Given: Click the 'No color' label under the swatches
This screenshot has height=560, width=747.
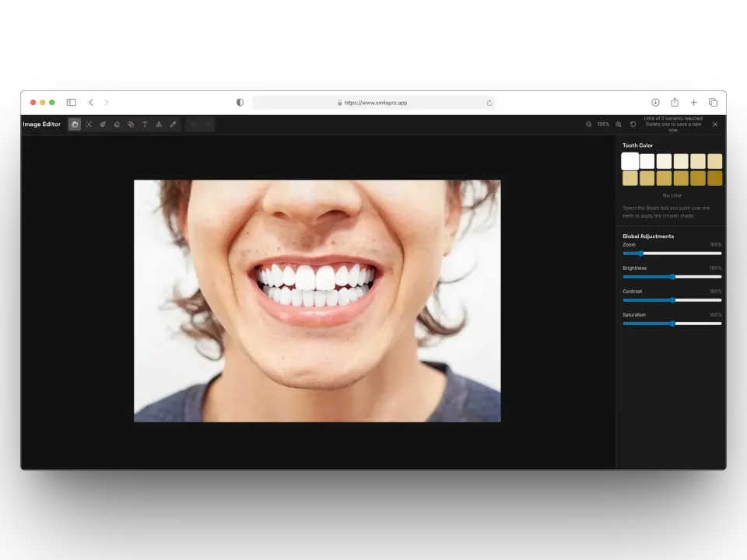Looking at the screenshot, I should pos(672,196).
